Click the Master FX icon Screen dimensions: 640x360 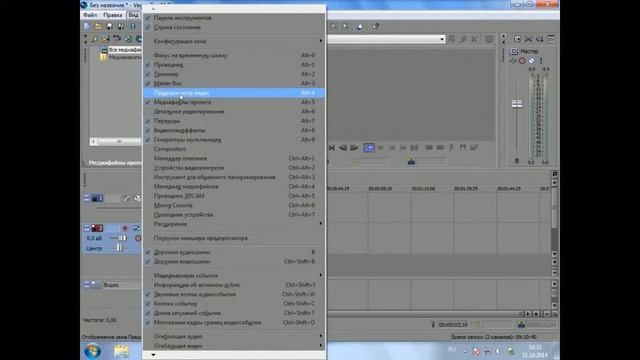[x=513, y=61]
